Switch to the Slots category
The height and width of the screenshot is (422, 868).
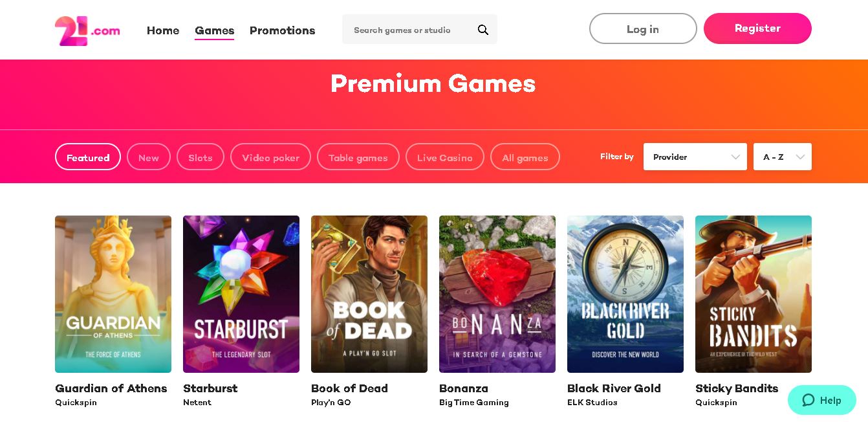click(x=201, y=157)
